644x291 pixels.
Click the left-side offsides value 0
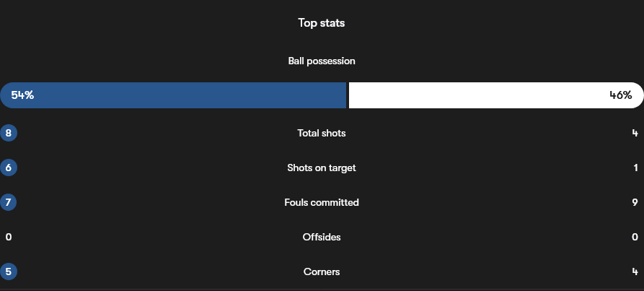click(x=9, y=237)
